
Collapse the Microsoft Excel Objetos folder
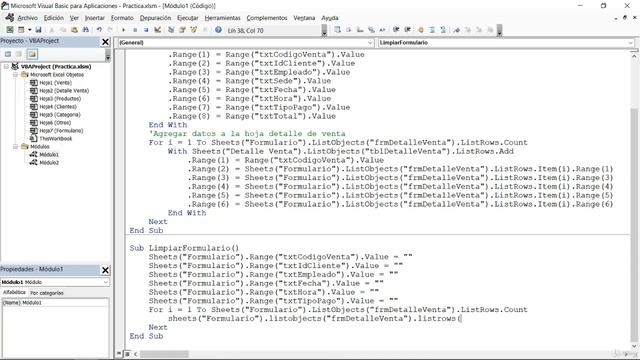coord(16,74)
